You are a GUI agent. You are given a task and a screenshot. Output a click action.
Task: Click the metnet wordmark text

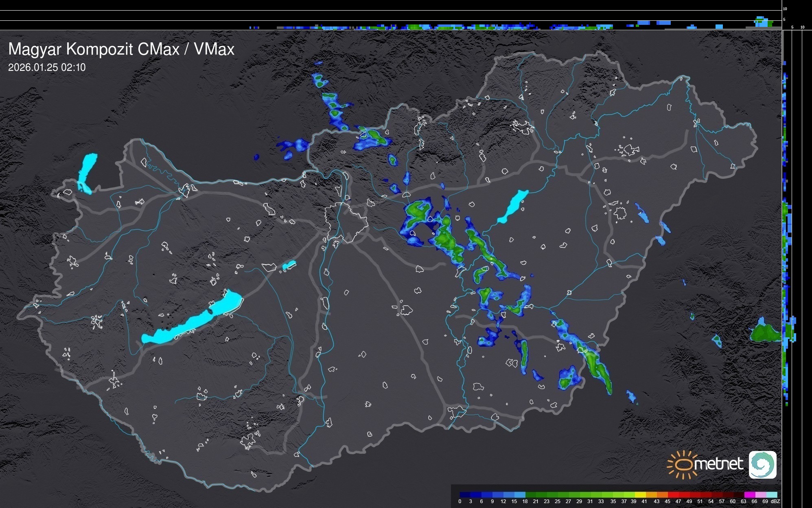tap(718, 464)
